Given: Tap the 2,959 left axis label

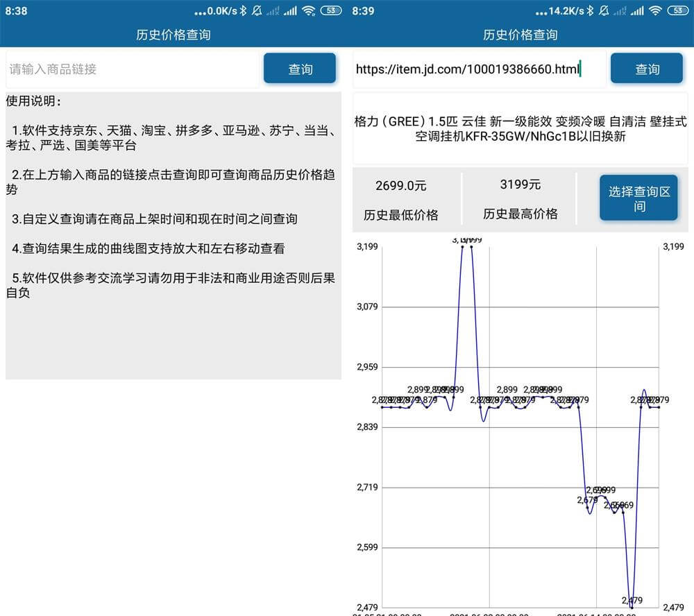Looking at the screenshot, I should pos(367,367).
